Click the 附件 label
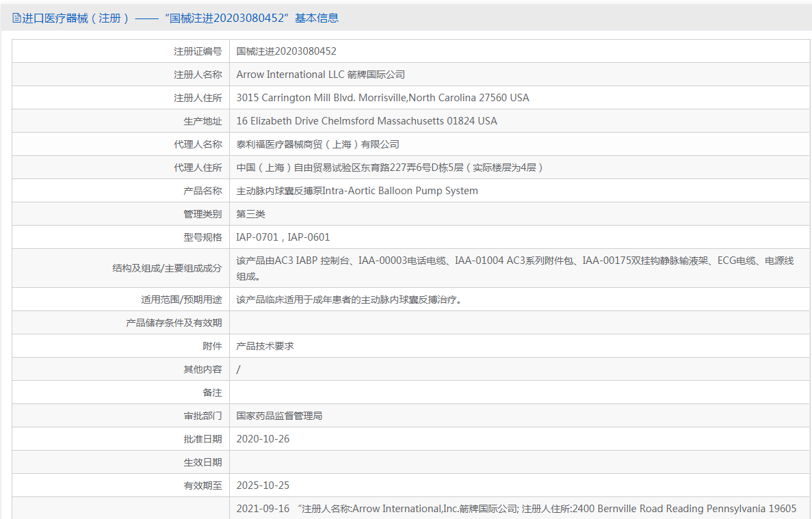The height and width of the screenshot is (519, 812). [x=212, y=346]
